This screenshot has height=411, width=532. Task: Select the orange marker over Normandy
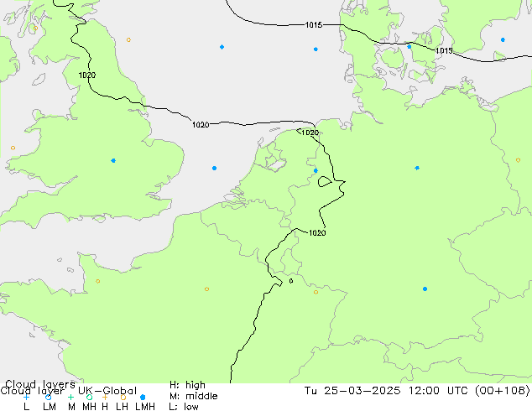click(97, 281)
